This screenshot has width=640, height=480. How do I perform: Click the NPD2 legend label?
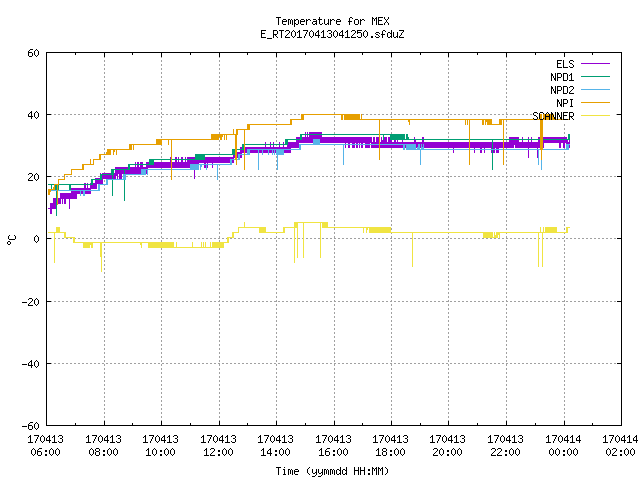pos(562,90)
